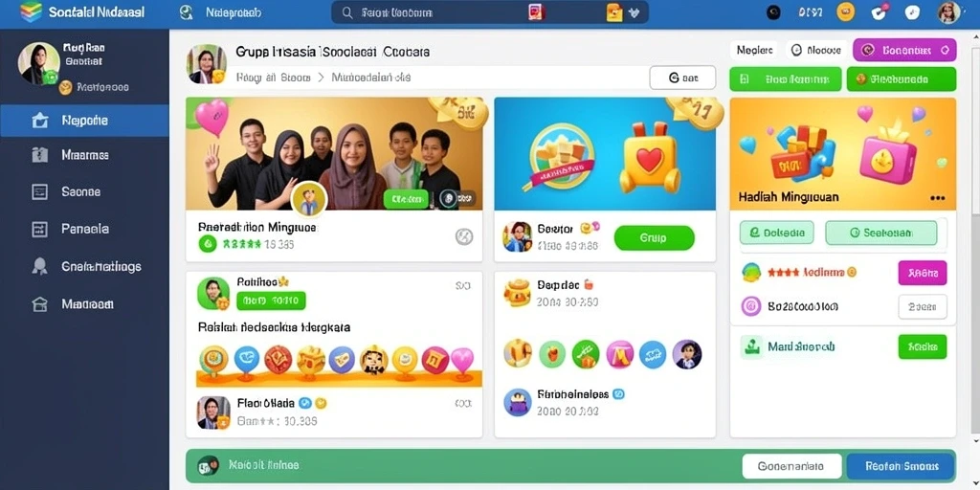Select Nepone in the sidebar
Viewport: 980px width, 490px height.
tap(84, 121)
